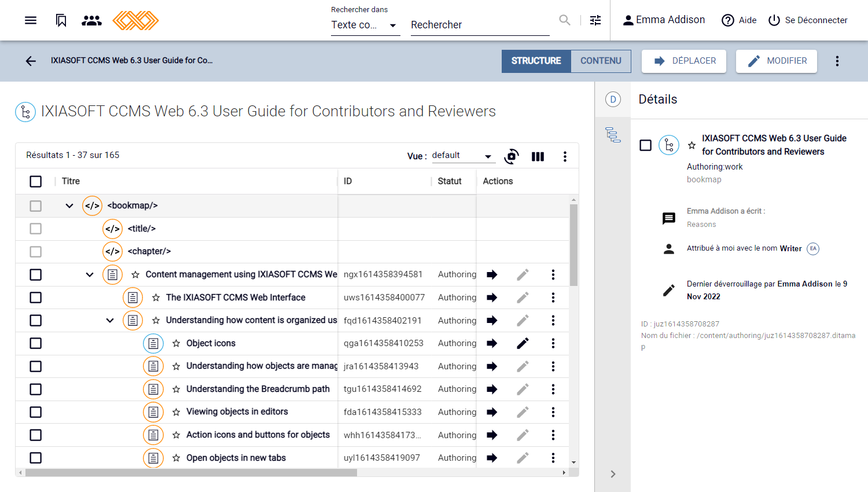Screen dimensions: 868x492
Task: Open the results table more options menu
Action: (565, 156)
